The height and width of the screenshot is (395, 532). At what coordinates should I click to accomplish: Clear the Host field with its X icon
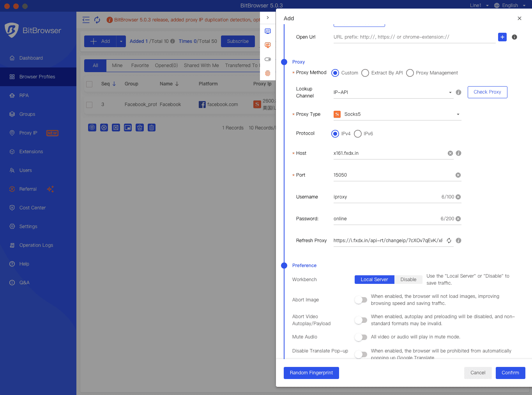pyautogui.click(x=450, y=153)
